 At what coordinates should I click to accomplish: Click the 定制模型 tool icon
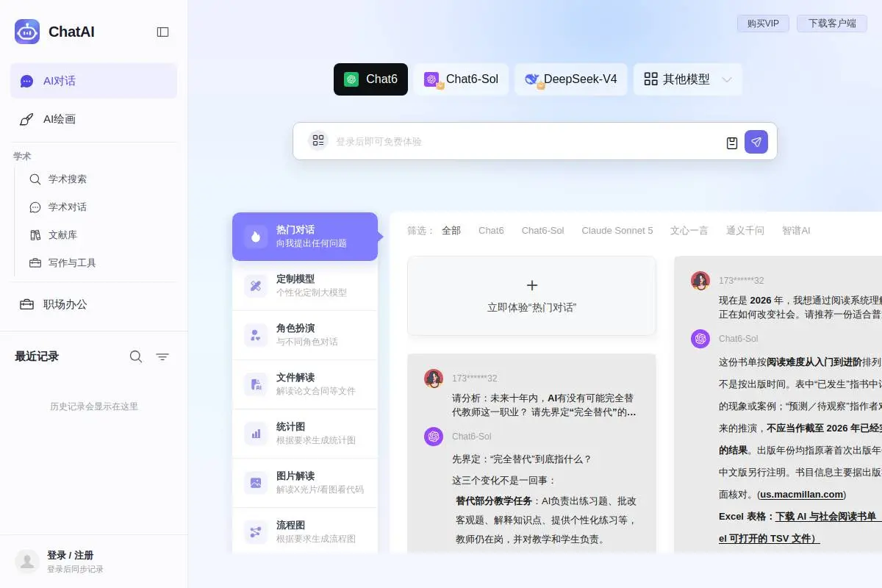[x=256, y=286]
